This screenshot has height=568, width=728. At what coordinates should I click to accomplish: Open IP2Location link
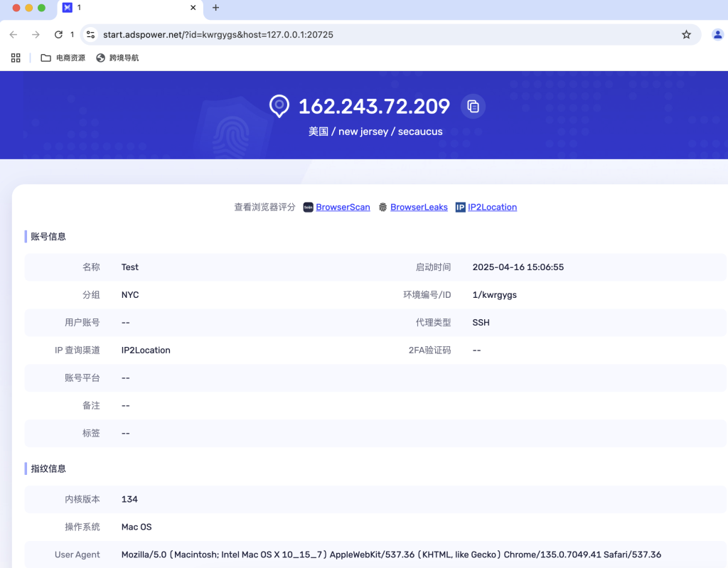coord(492,207)
